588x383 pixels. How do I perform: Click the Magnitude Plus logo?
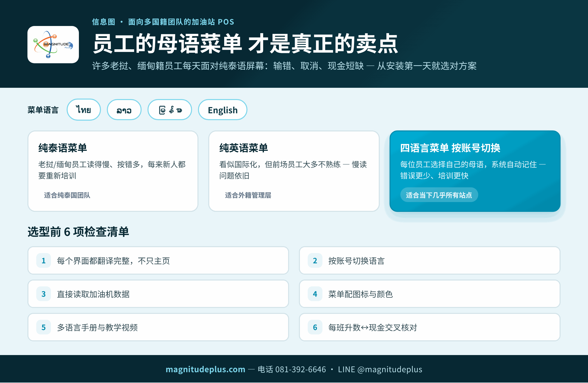coord(53,45)
